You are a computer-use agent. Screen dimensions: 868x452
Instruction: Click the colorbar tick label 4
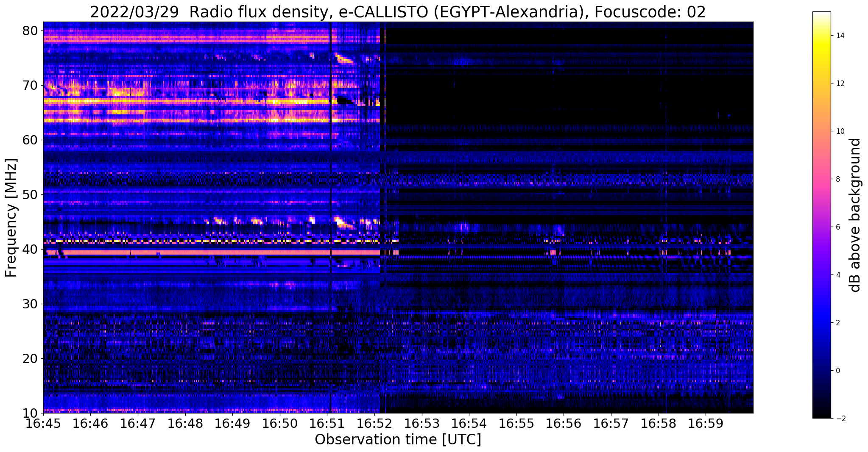click(838, 275)
